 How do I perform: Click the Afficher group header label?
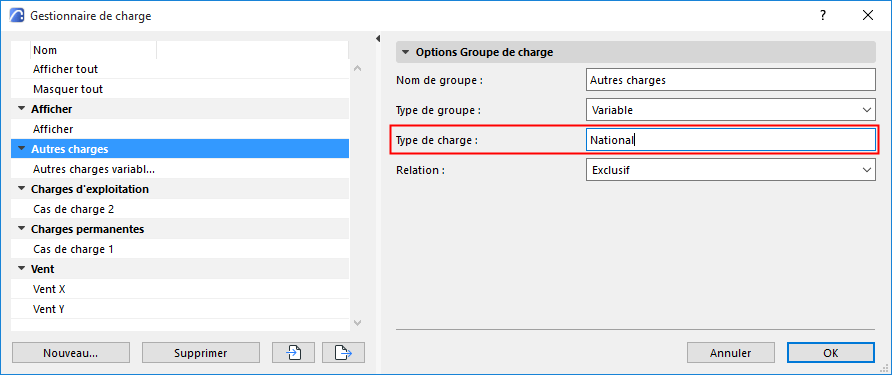click(51, 109)
